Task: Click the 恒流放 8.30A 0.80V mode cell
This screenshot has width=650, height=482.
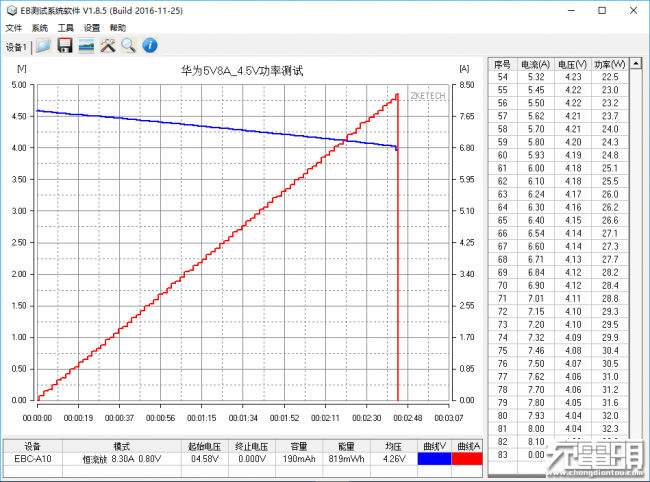Action: [x=121, y=459]
